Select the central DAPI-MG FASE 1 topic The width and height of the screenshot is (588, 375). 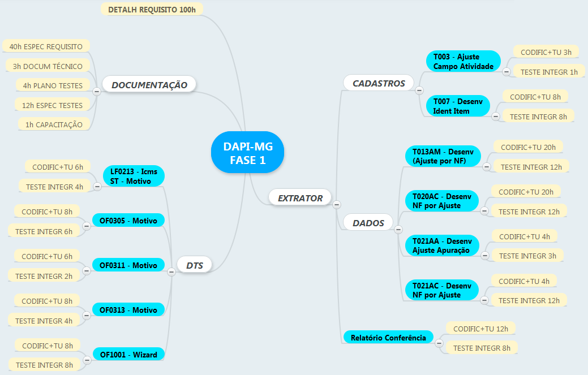point(247,153)
